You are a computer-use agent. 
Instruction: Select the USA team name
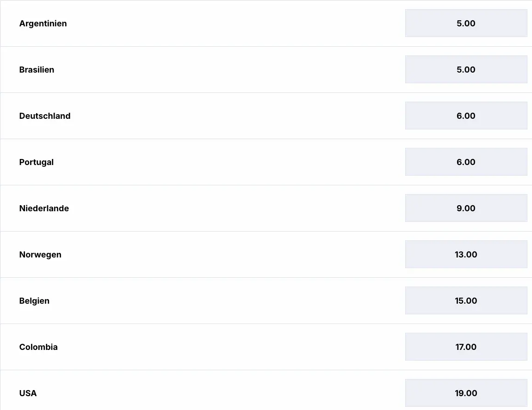pyautogui.click(x=28, y=393)
